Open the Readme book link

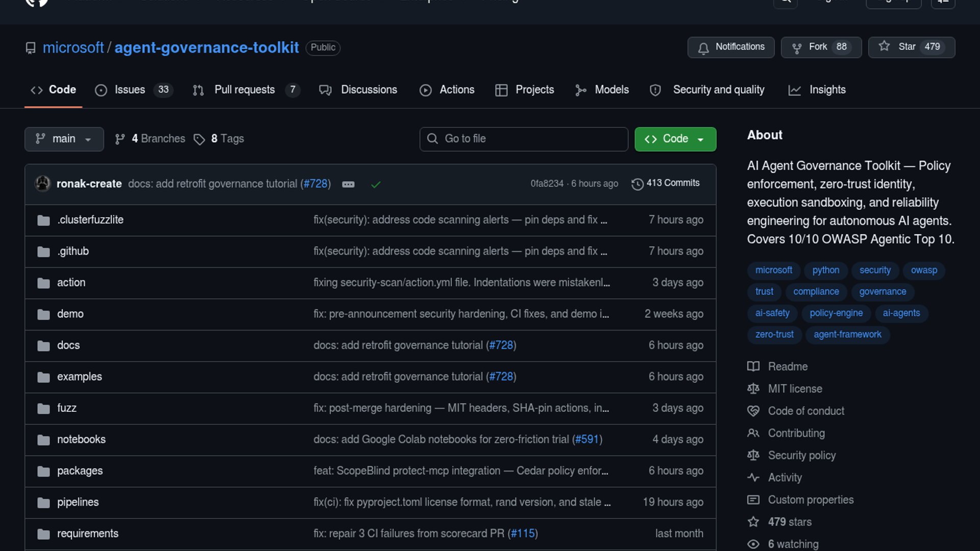coord(788,366)
